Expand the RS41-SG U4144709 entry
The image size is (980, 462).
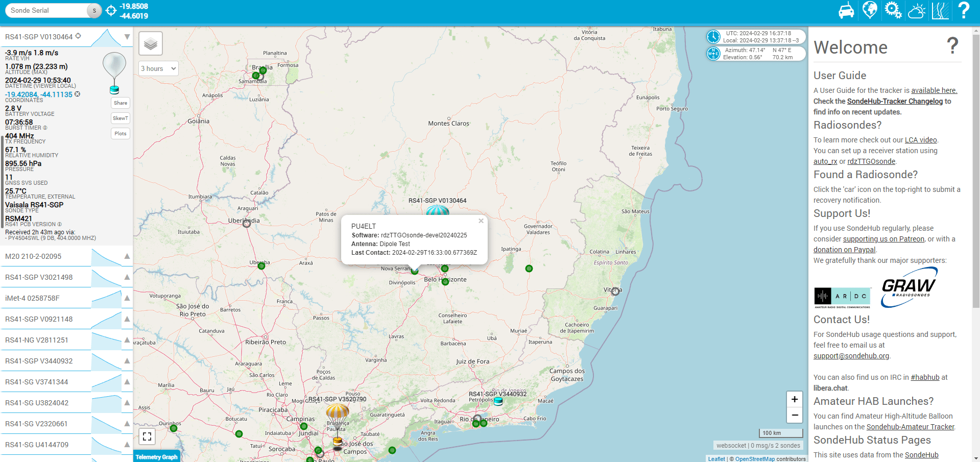tap(127, 445)
